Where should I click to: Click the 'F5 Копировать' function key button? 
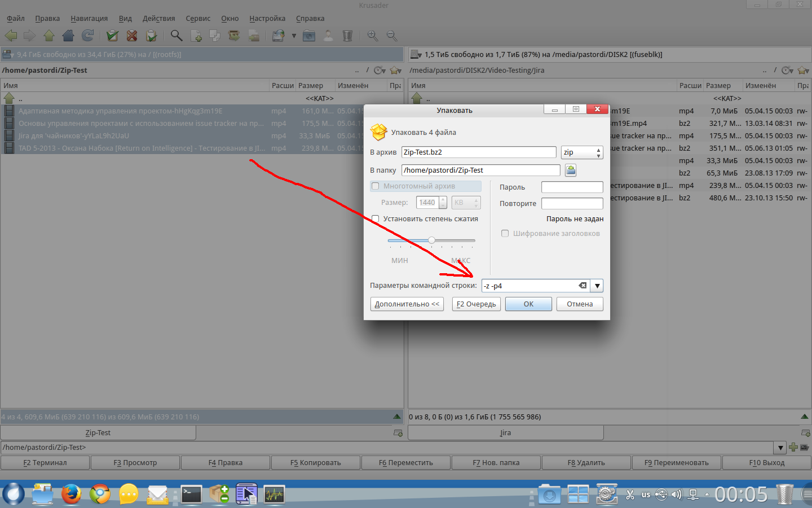[316, 463]
